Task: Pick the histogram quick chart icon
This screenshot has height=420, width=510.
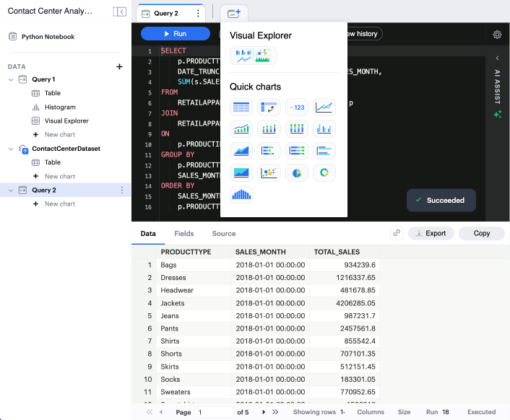Action: tap(241, 194)
